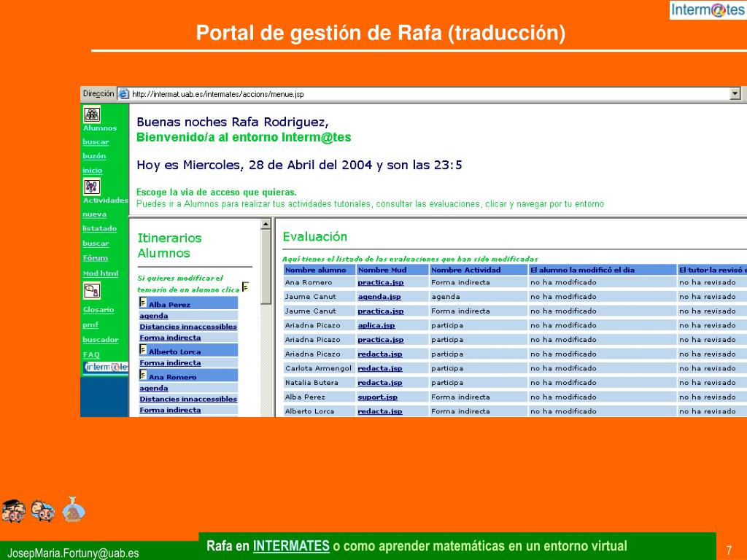Open 'Forma indirecta' under Alberto Lorca

[170, 363]
